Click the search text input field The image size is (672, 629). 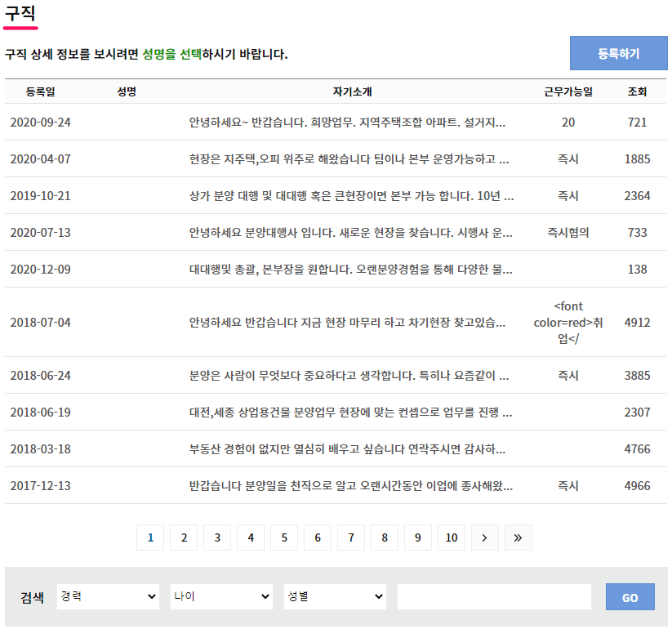pyautogui.click(x=494, y=596)
